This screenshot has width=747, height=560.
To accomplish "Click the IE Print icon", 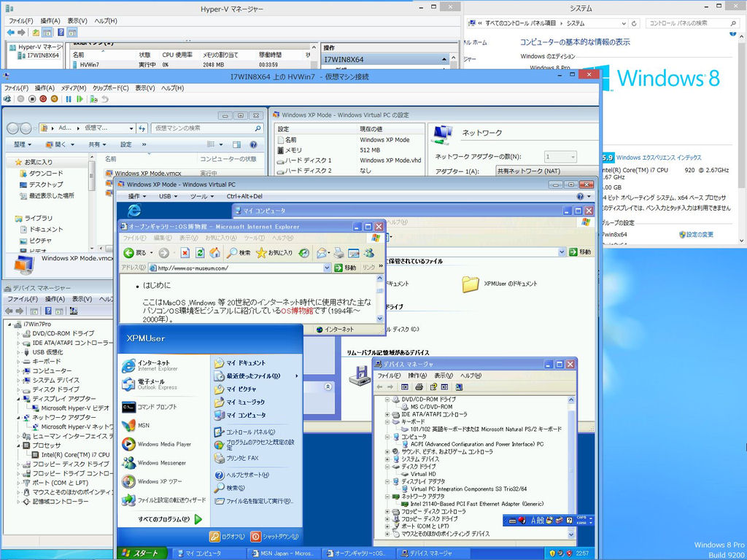I will coord(338,253).
